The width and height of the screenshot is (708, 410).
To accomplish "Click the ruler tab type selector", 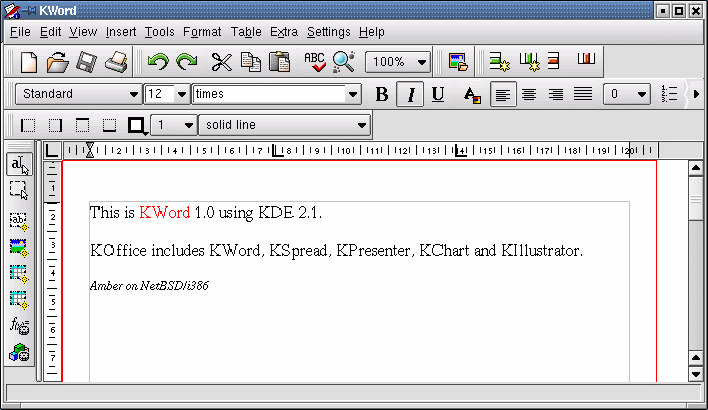I will tap(52, 150).
